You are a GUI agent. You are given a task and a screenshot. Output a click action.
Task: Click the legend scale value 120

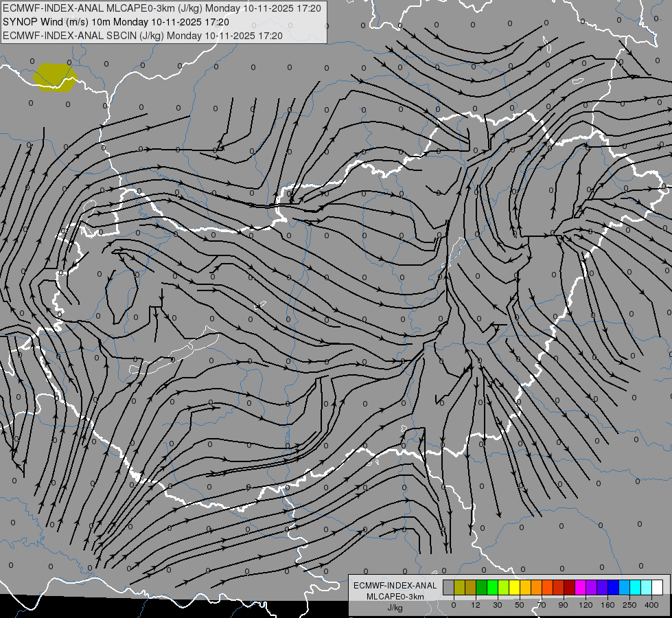pos(586,605)
